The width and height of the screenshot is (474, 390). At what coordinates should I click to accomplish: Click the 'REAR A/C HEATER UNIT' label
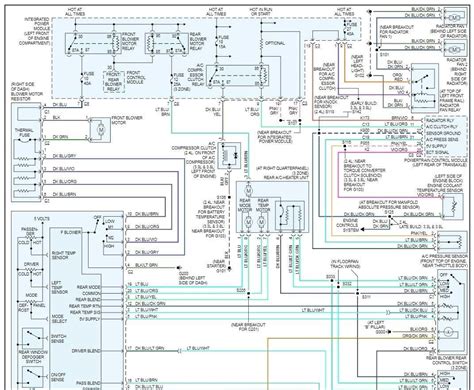[286, 178]
